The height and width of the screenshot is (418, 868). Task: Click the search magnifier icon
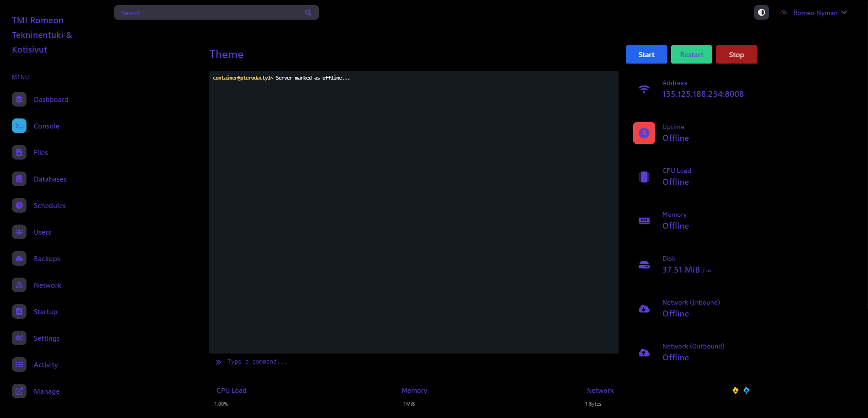[308, 13]
